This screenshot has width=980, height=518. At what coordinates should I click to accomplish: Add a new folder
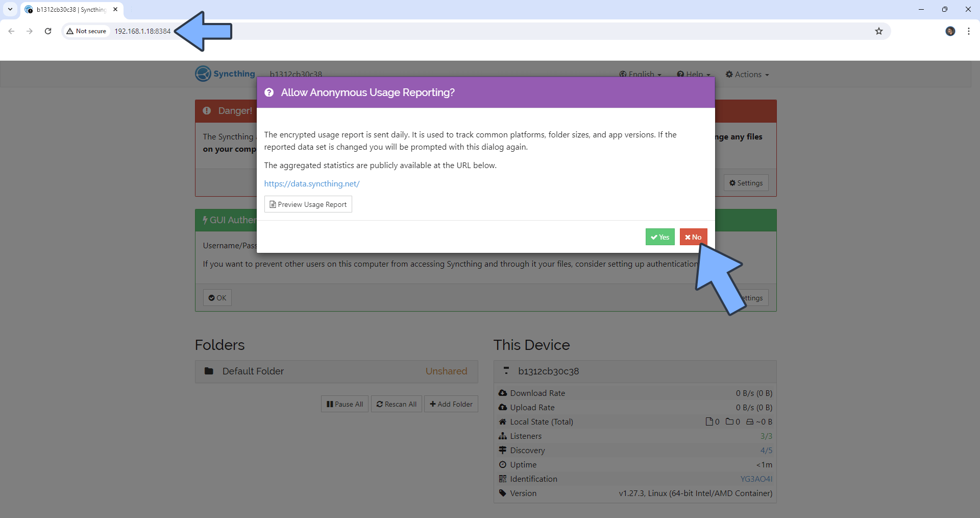pos(451,404)
